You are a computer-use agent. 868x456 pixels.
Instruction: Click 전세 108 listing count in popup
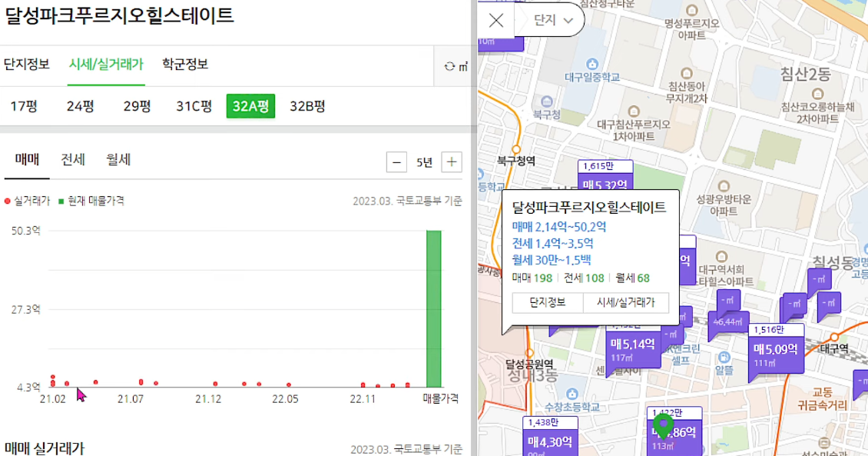coord(584,278)
